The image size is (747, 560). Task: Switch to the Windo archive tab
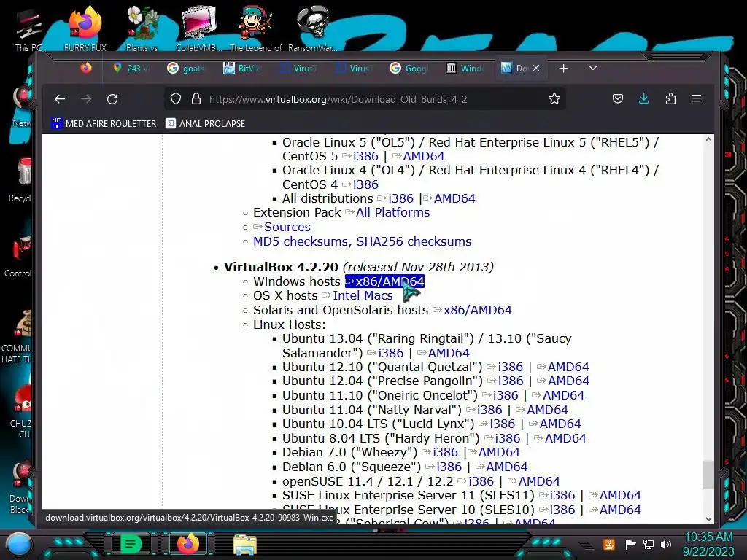point(465,68)
